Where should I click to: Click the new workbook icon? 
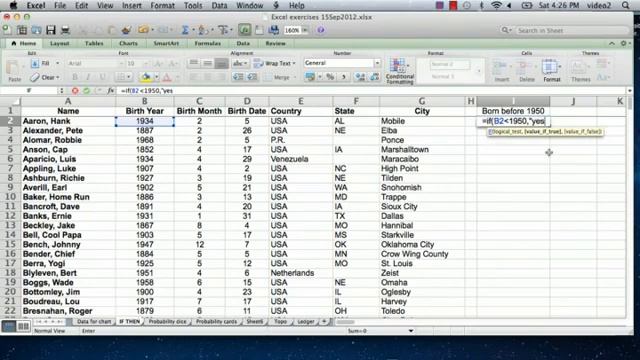click(7, 30)
